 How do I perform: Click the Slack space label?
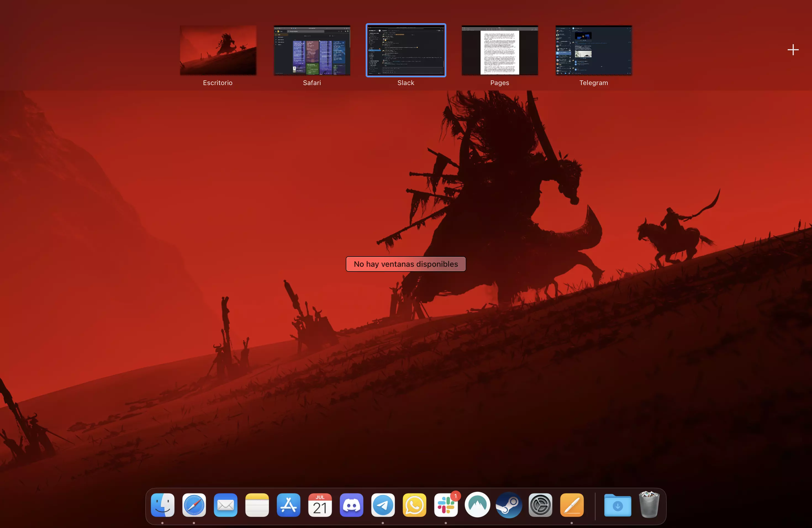406,83
